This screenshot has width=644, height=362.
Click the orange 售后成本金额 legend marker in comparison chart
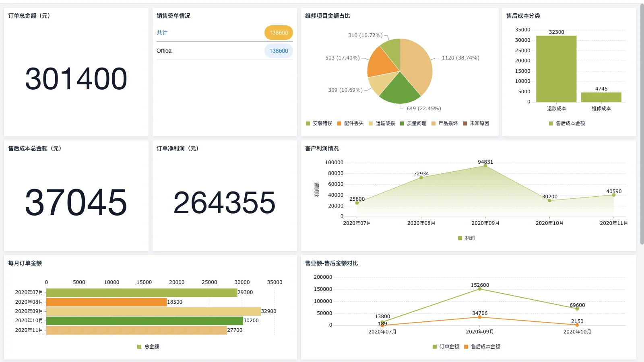coord(466,347)
